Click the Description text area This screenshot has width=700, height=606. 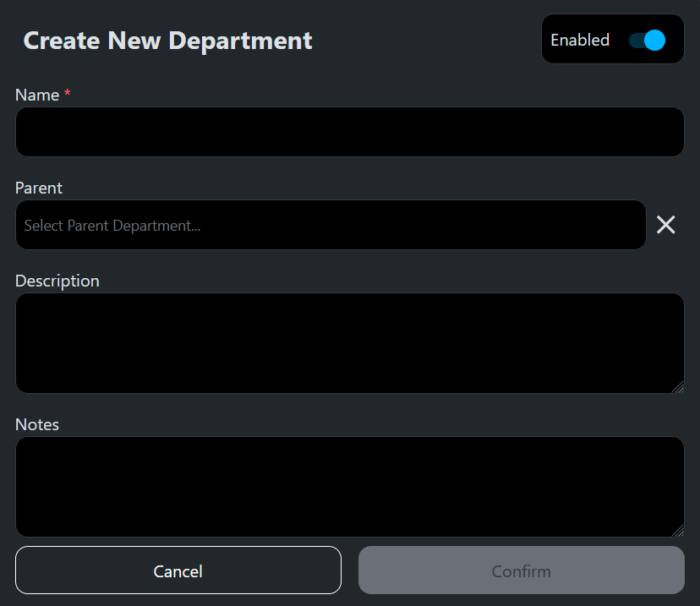tap(349, 343)
